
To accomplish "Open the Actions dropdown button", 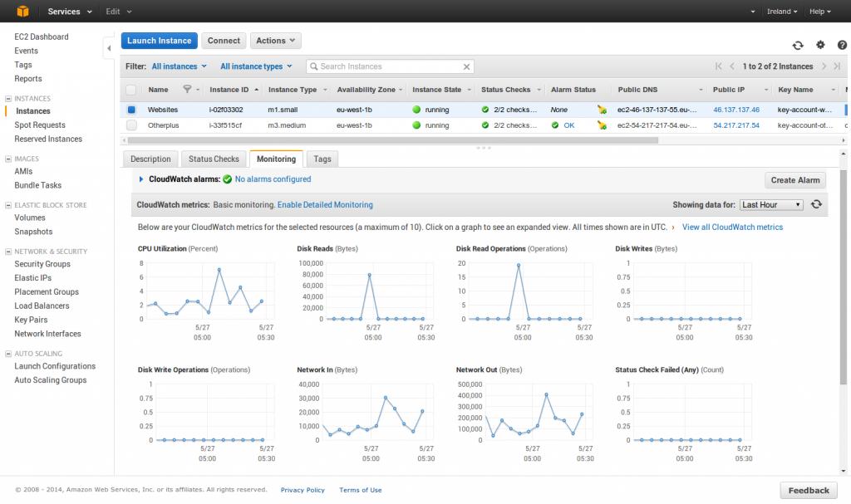I will click(276, 41).
